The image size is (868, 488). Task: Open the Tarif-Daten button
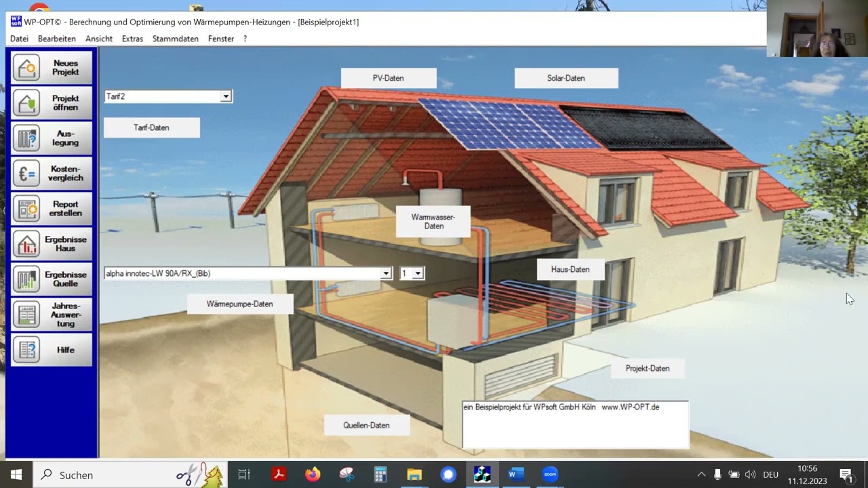pyautogui.click(x=152, y=127)
